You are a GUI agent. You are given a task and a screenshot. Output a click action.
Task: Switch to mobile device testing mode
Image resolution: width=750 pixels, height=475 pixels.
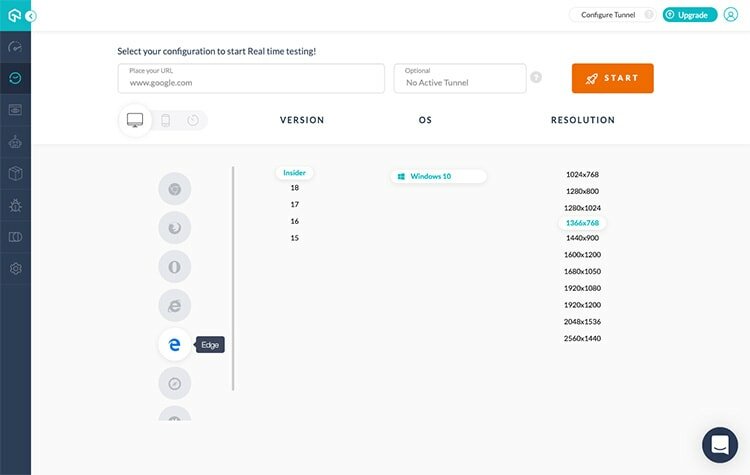[x=165, y=121]
